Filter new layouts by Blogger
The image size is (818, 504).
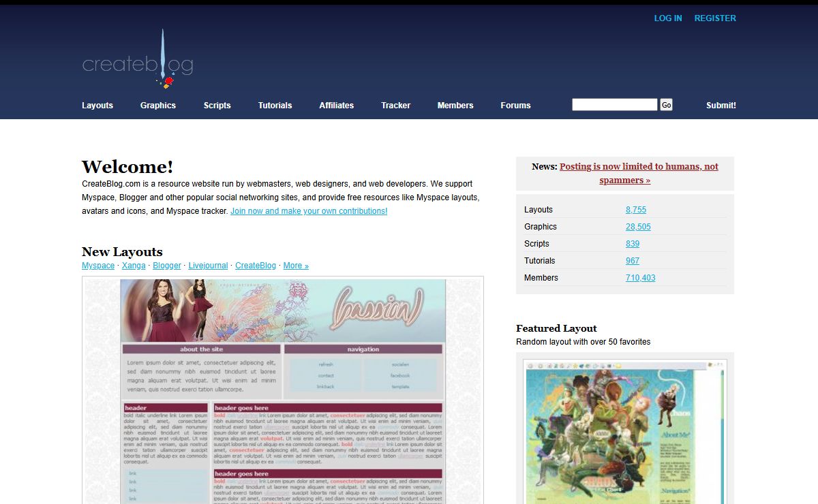pyautogui.click(x=167, y=266)
